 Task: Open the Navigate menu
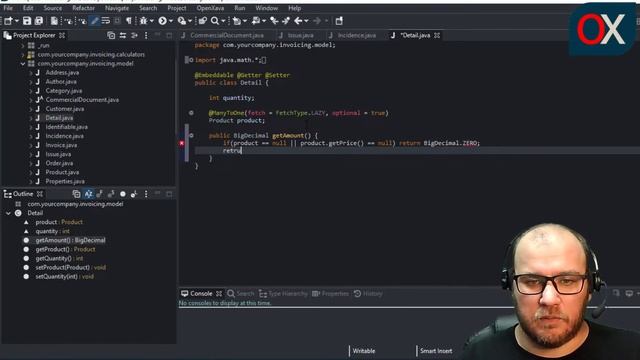117,8
